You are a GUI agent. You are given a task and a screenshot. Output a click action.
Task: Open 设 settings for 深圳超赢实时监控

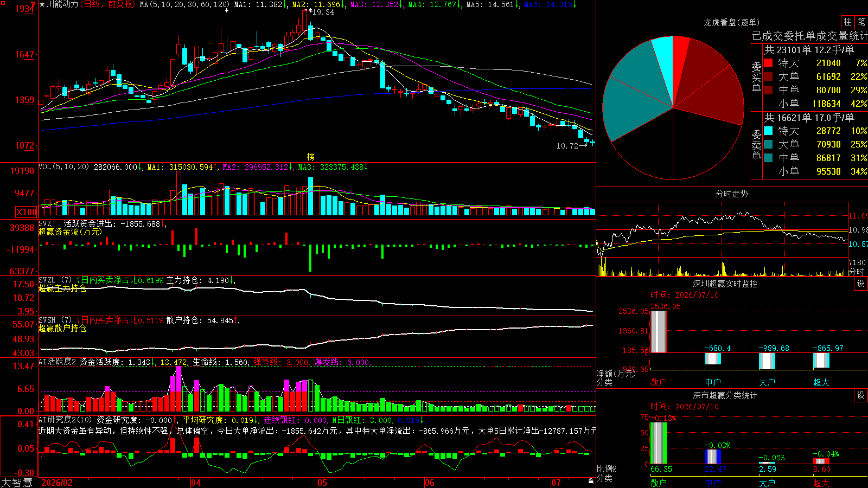(861, 284)
